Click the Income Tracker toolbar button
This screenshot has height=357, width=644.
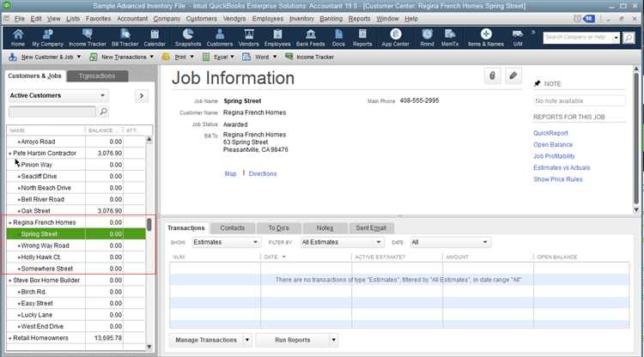coord(310,57)
